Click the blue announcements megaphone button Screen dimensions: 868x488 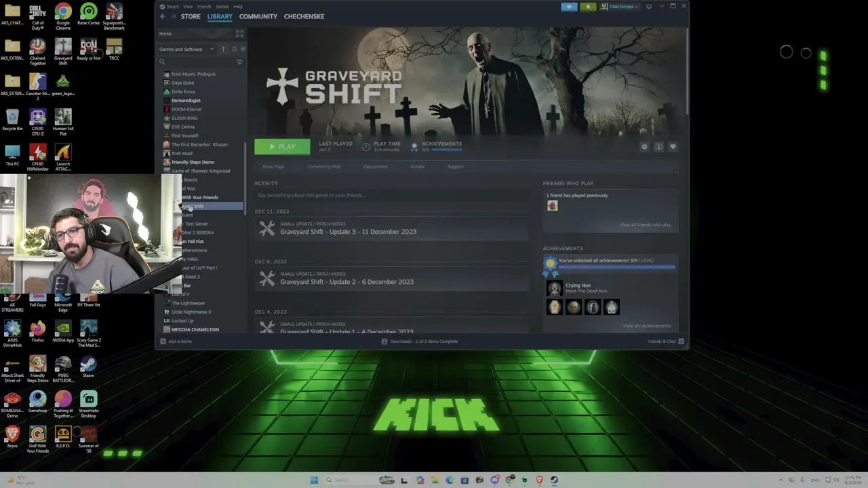(x=569, y=7)
